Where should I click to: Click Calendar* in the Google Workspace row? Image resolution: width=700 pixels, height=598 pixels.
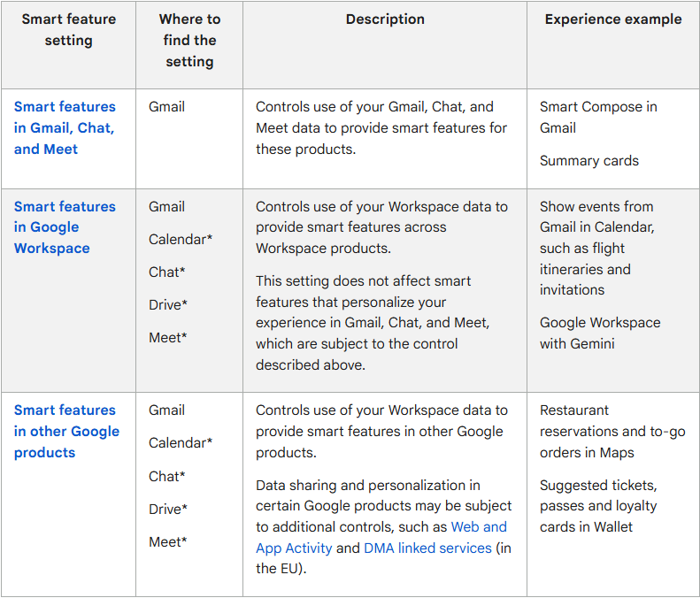(181, 240)
